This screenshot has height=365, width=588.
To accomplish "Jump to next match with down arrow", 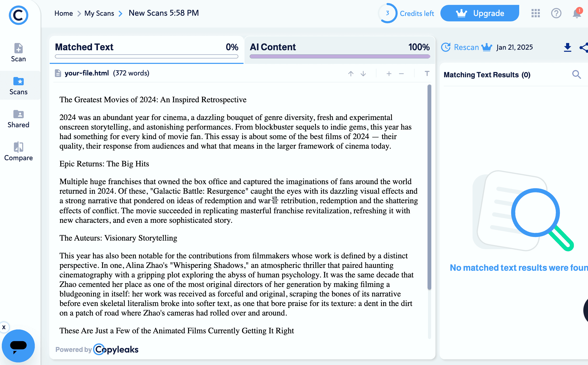I will click(363, 74).
